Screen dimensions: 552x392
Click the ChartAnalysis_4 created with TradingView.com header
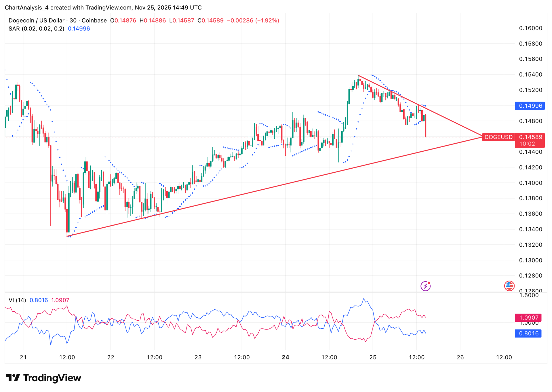[x=103, y=8]
